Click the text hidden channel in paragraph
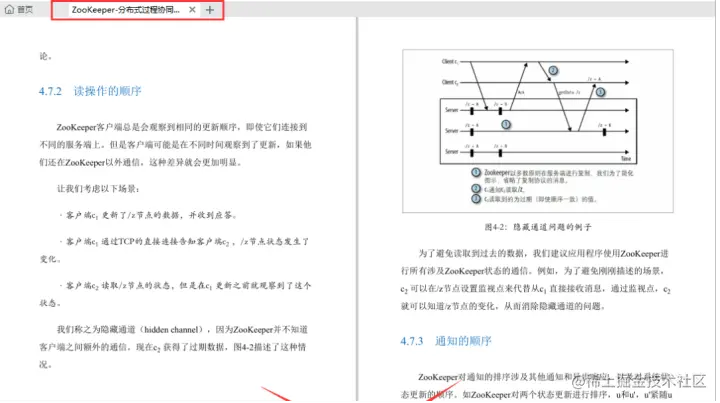 (171, 330)
